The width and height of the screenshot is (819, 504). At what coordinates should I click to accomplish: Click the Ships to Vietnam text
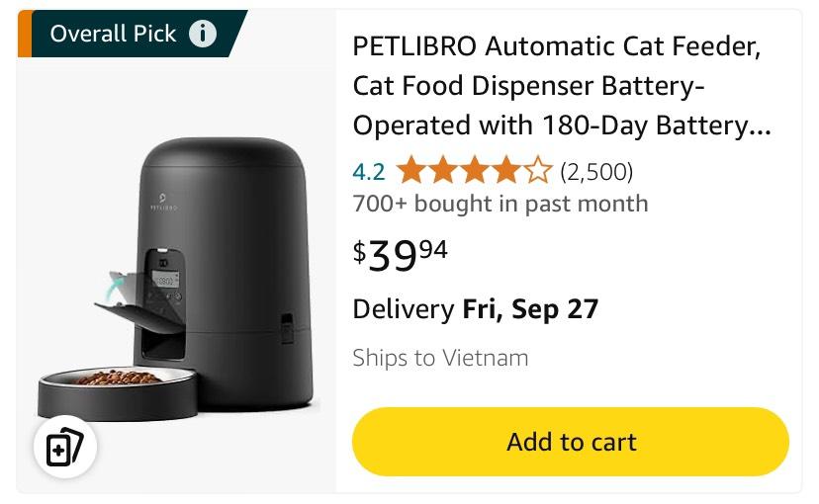point(440,358)
